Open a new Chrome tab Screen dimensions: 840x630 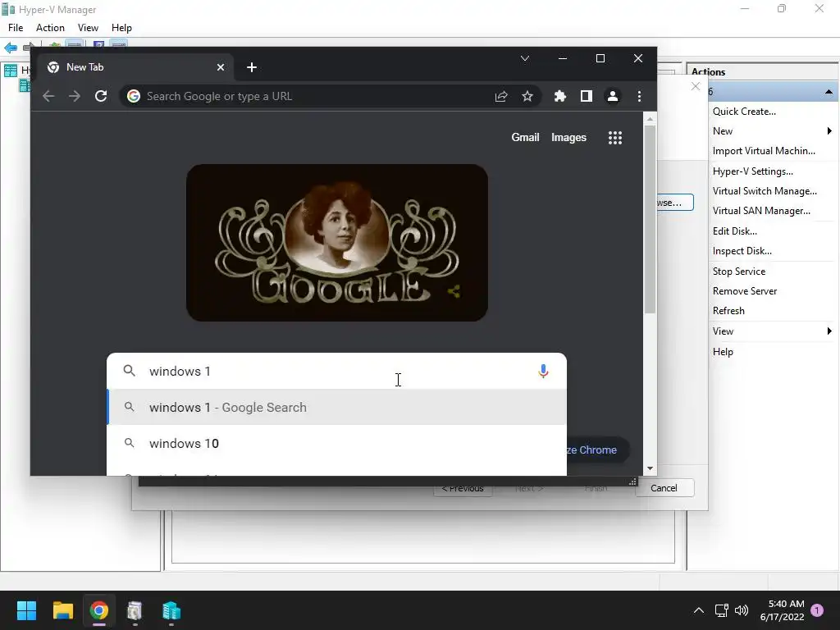coord(252,67)
